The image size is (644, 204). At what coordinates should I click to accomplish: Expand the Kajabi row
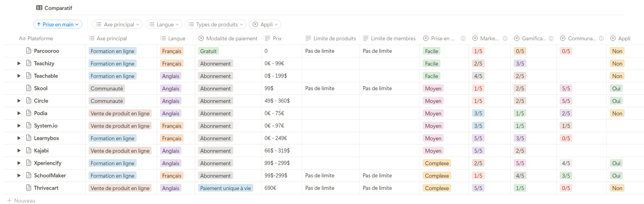[19, 150]
